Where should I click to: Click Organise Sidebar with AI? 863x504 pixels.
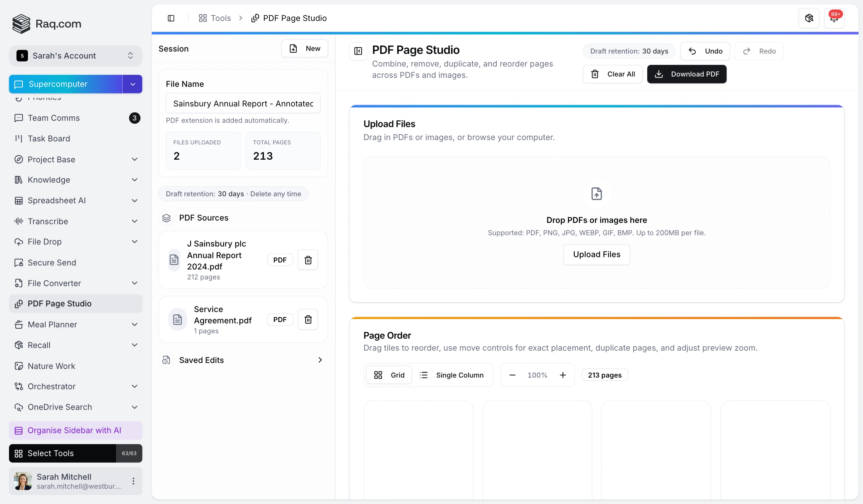[x=75, y=430]
